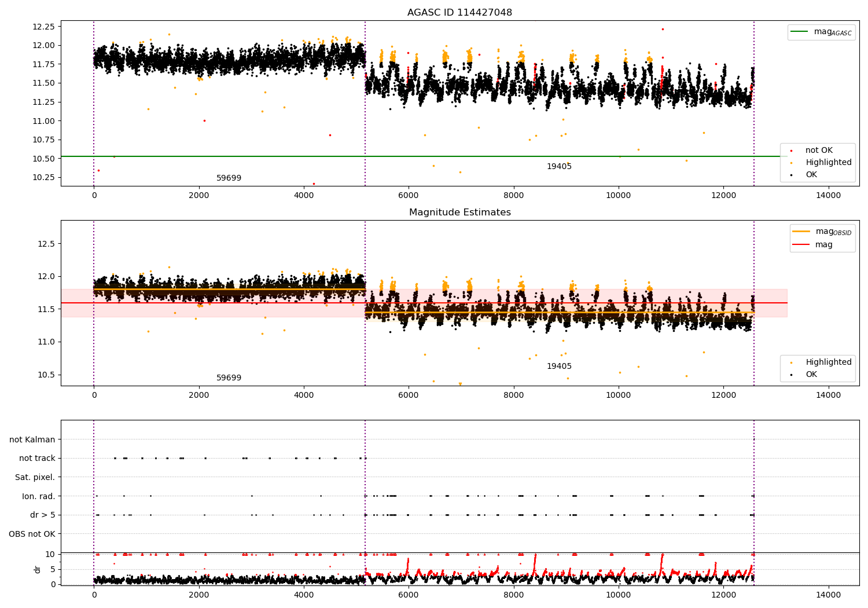
Task: Click the red 'not OK' legend marker in top plot
Action: point(791,151)
